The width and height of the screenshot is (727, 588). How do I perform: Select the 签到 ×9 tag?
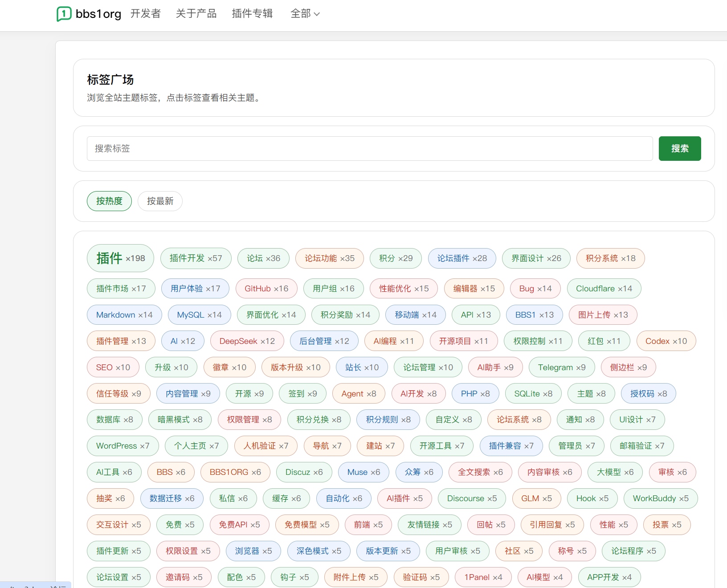[x=303, y=394]
